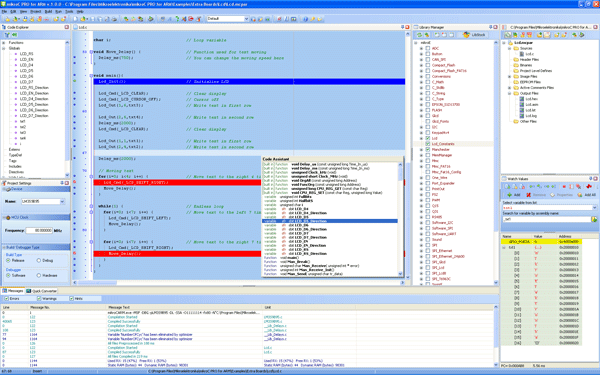Pin the Library Manager panel
Viewport: 600px width, 375px height.
point(491,27)
